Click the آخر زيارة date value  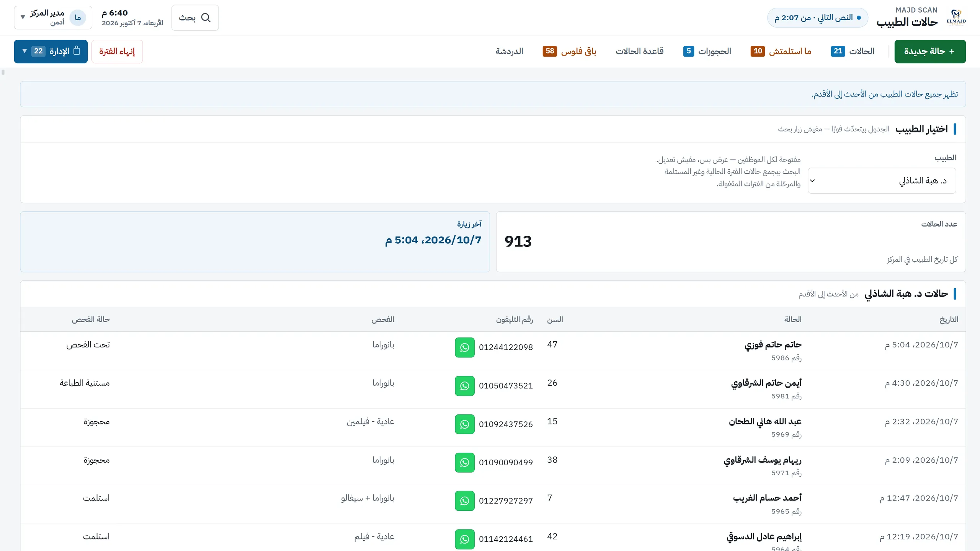click(433, 240)
